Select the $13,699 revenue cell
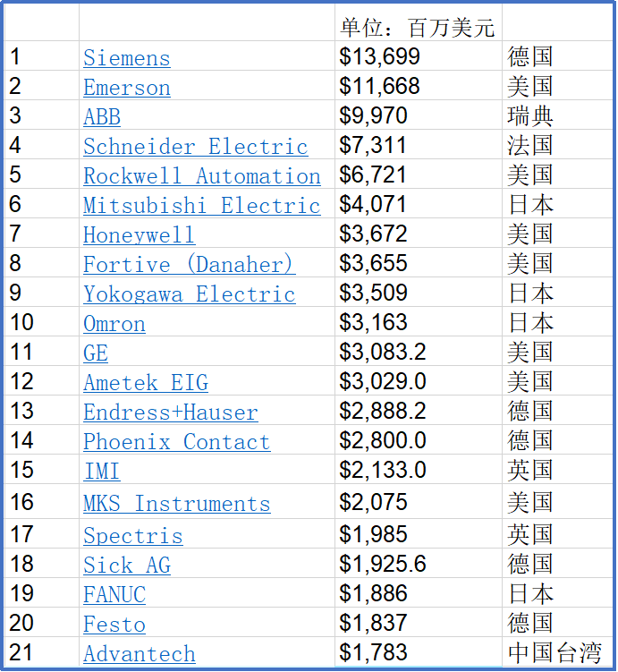The height and width of the screenshot is (672, 618). (379, 57)
